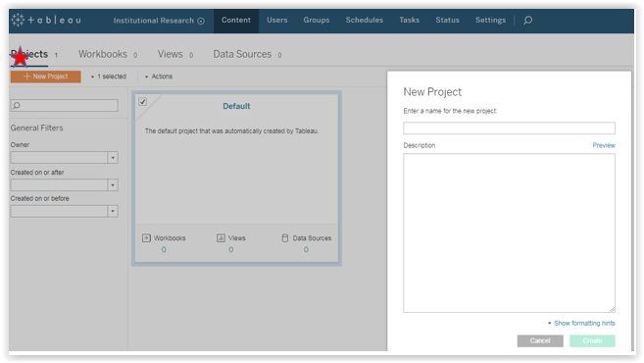
Task: Expand the Created on or after dropdown
Action: point(113,185)
